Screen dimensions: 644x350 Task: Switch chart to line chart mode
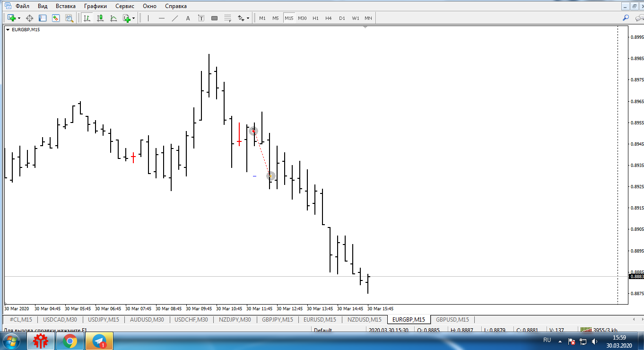113,18
